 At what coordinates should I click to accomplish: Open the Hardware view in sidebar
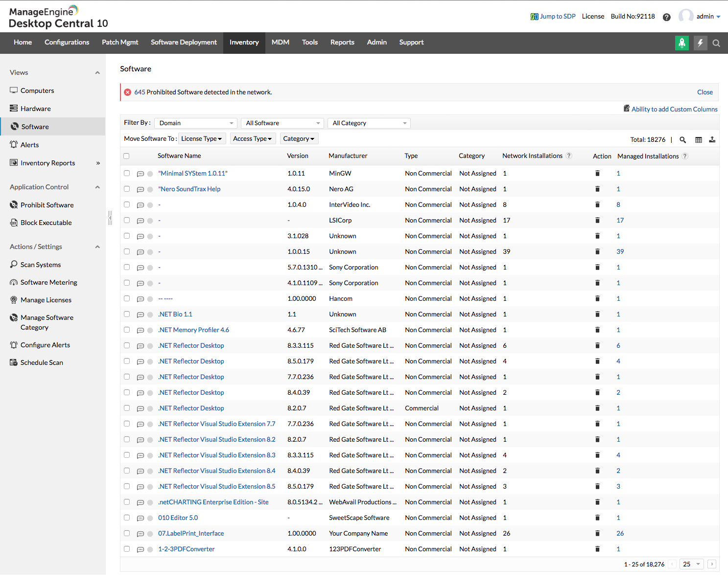35,109
